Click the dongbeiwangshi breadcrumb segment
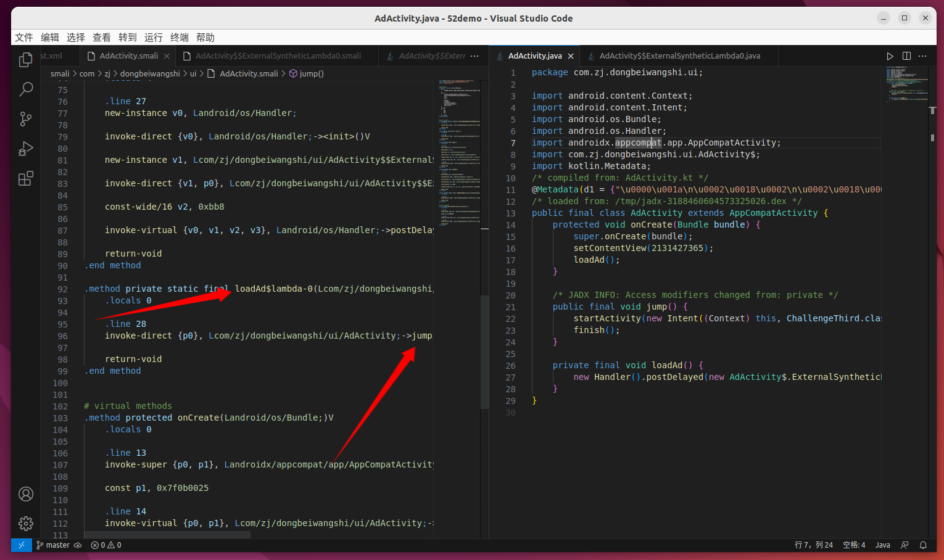Image resolution: width=944 pixels, height=560 pixels. 150,74
